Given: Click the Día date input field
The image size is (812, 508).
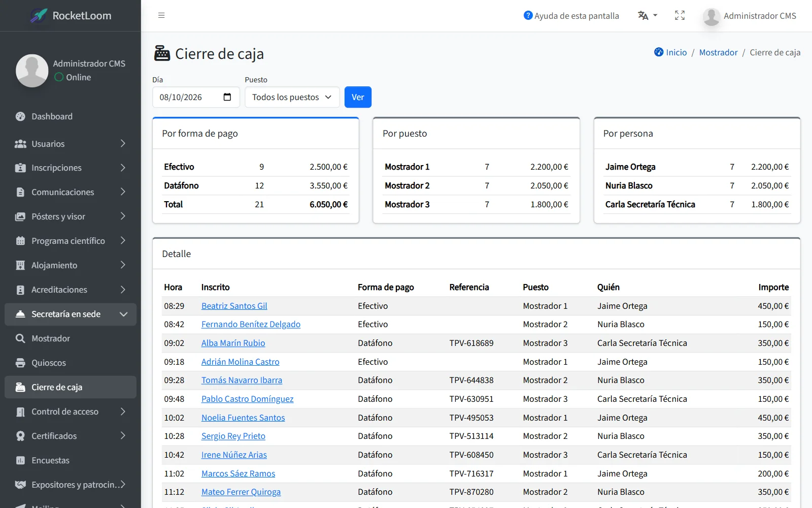Looking at the screenshot, I should [x=196, y=97].
